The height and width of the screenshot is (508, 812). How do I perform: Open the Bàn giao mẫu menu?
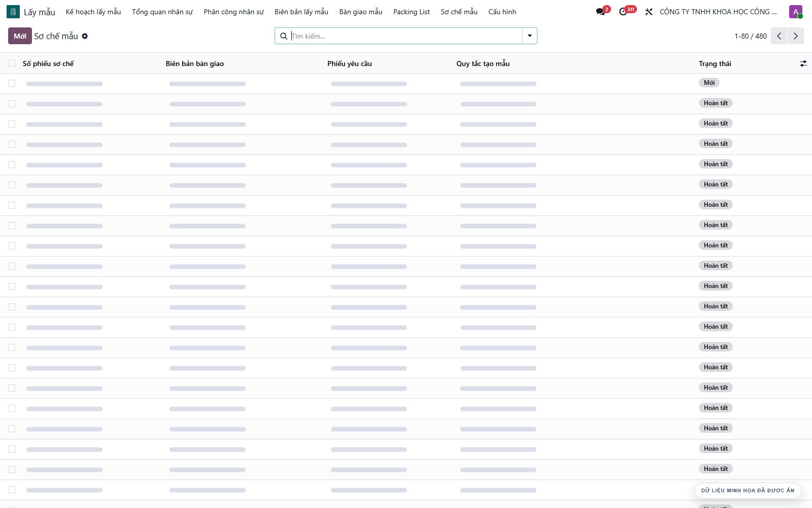tap(361, 12)
